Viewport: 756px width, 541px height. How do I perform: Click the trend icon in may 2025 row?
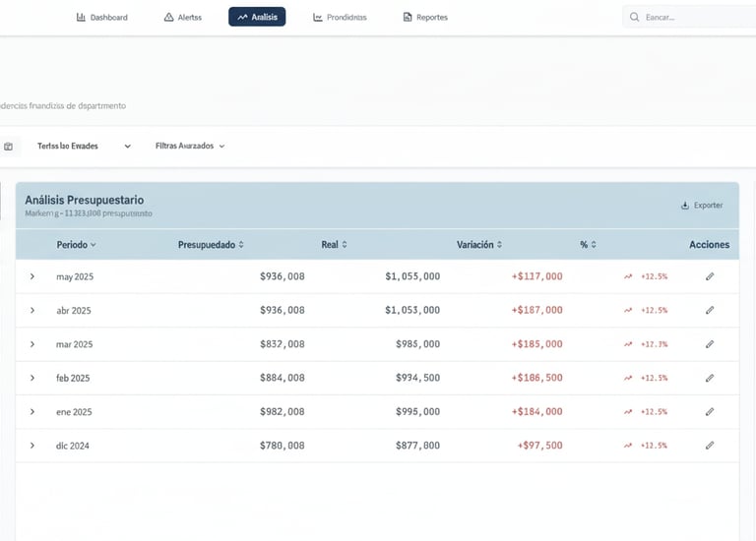(628, 276)
